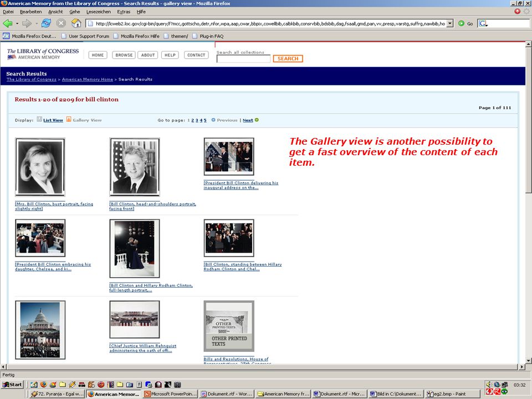The height and width of the screenshot is (399, 532).
Task: Open Firefox from the quick launch bar
Action: pyautogui.click(x=43, y=385)
